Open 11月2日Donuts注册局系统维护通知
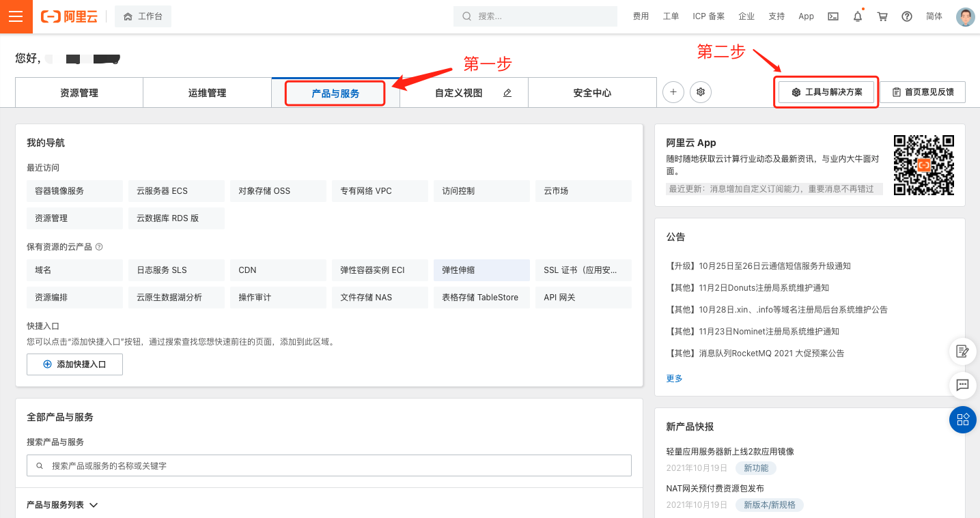The width and height of the screenshot is (980, 518). (x=748, y=288)
